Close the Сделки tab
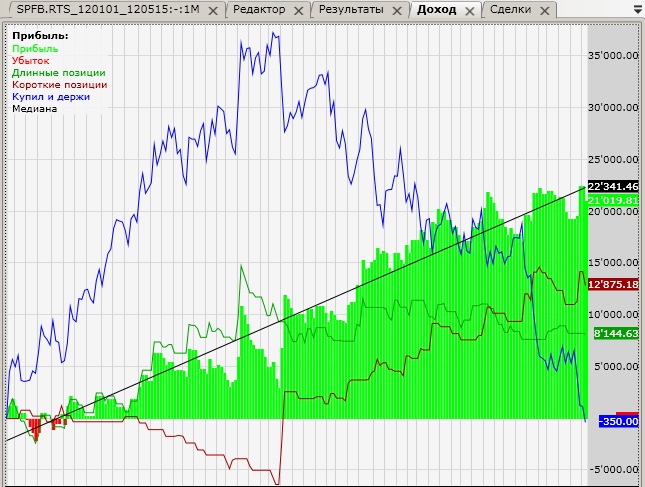Viewport: 645px width, 487px height. (545, 11)
